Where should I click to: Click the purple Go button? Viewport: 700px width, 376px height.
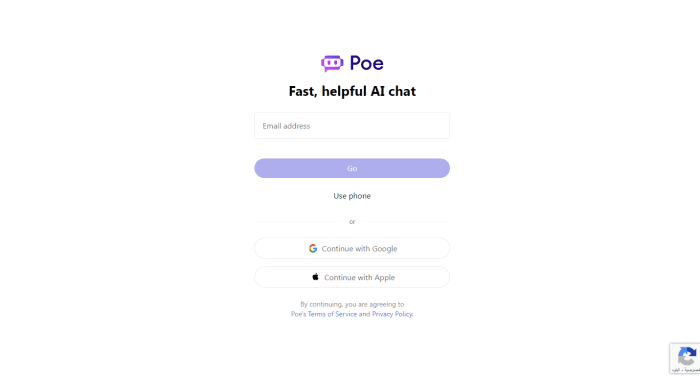point(352,168)
